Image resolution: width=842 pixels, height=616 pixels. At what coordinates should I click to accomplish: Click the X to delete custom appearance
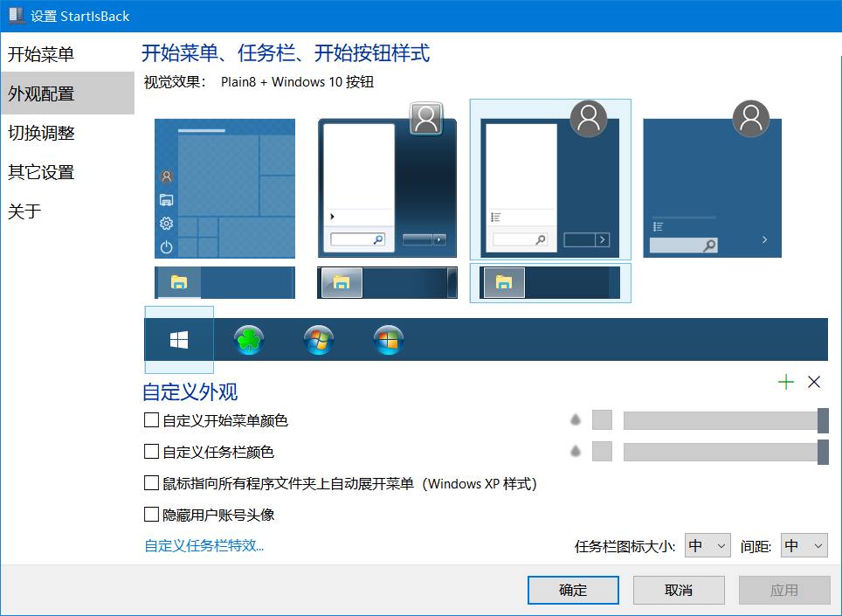813,382
